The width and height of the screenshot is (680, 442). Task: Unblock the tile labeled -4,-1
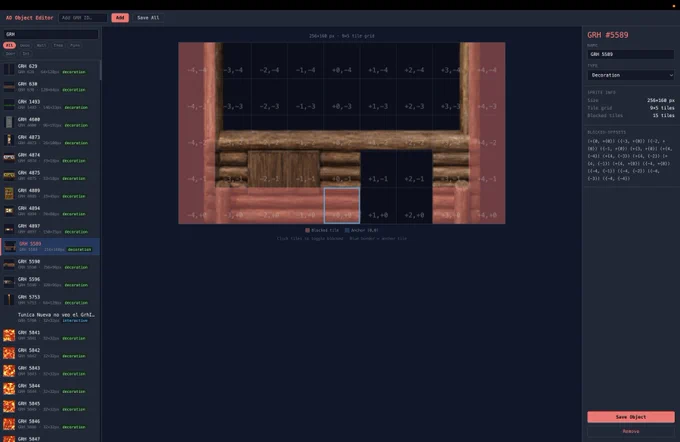196,169
